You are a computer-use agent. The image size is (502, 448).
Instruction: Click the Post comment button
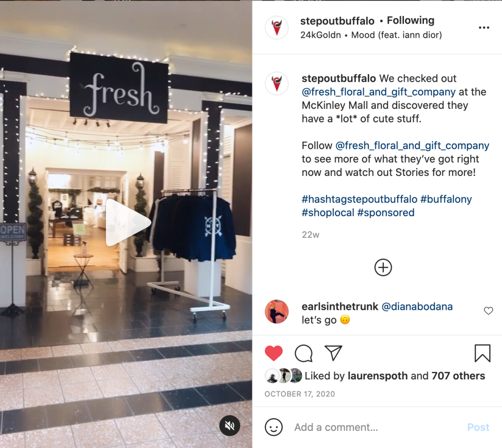[x=478, y=427]
